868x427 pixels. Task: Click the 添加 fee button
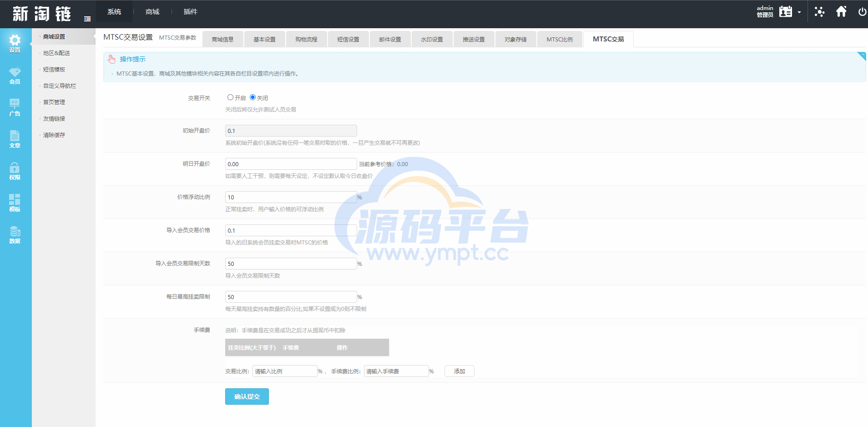(459, 371)
